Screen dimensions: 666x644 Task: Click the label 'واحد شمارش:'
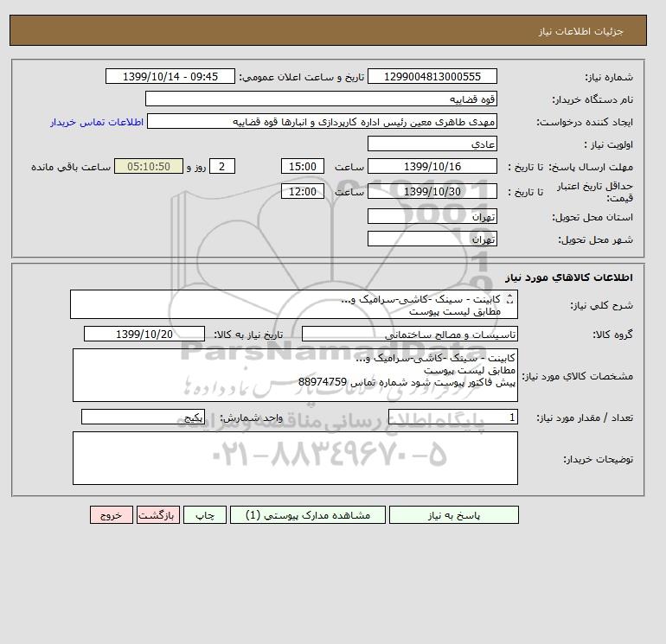[251, 418]
